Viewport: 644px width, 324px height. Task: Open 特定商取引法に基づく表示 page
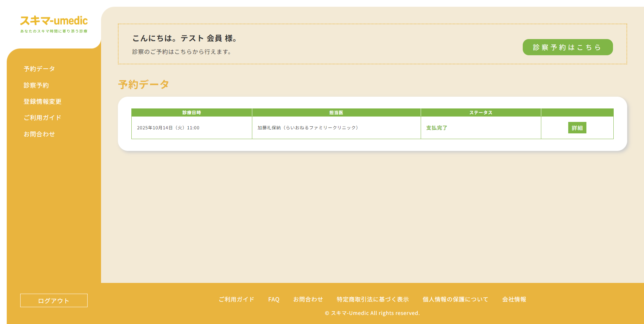pos(373,299)
